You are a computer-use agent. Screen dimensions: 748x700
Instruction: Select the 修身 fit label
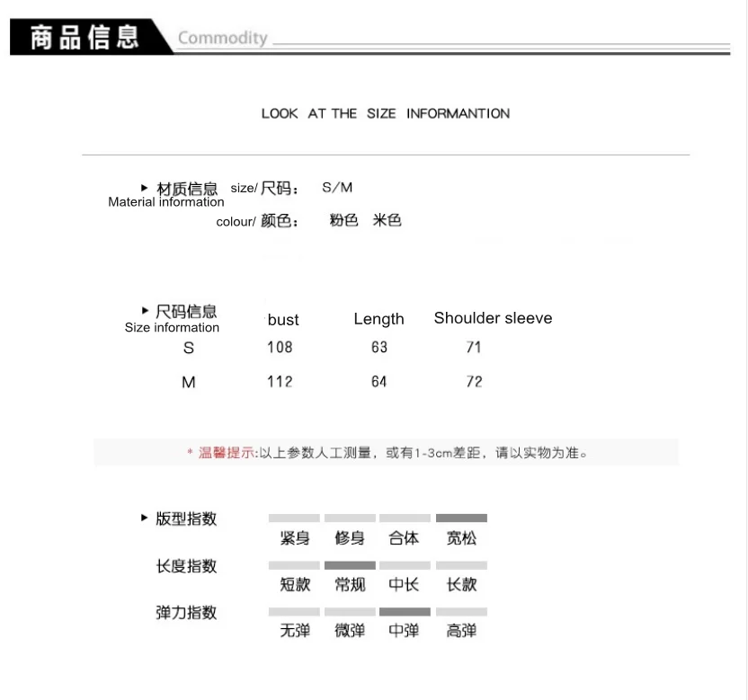[350, 538]
